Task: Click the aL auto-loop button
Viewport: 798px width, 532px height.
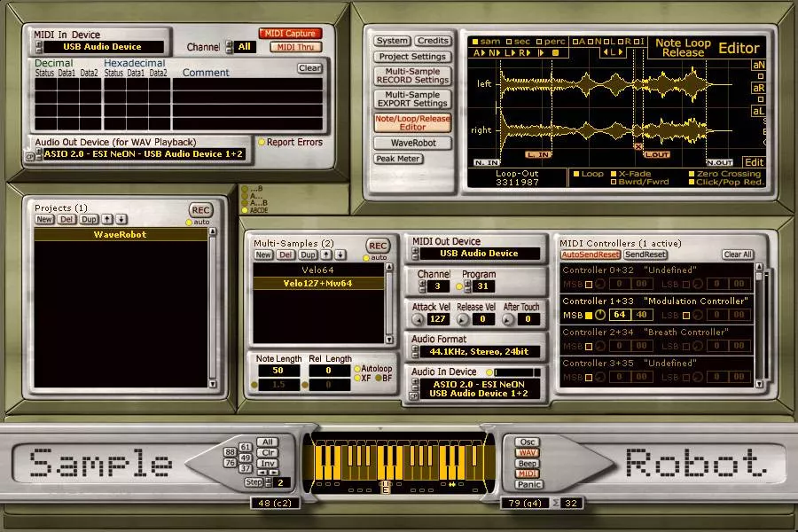Action: 758,111
